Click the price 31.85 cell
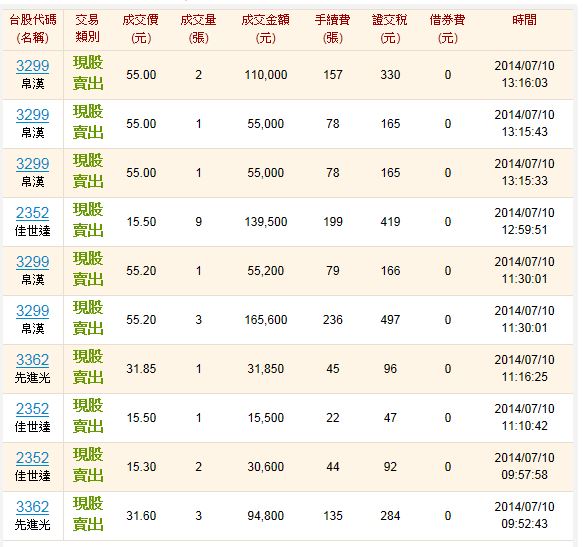This screenshot has height=547, width=583. (x=141, y=369)
